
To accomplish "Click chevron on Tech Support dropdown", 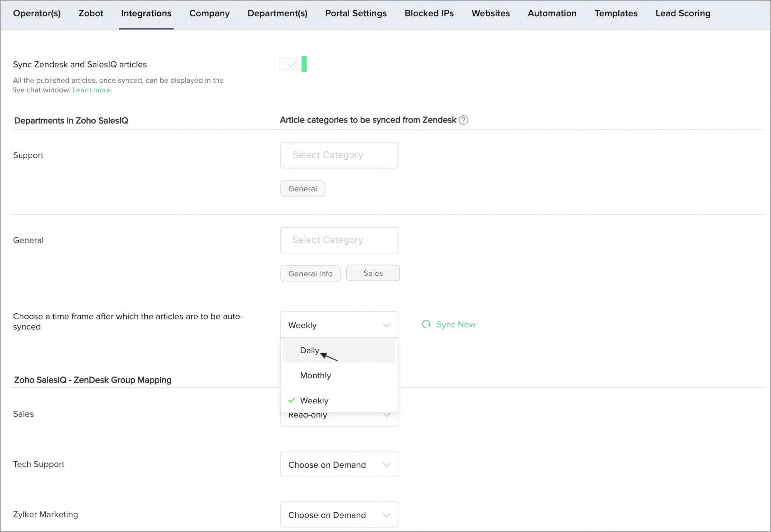I will [x=387, y=465].
